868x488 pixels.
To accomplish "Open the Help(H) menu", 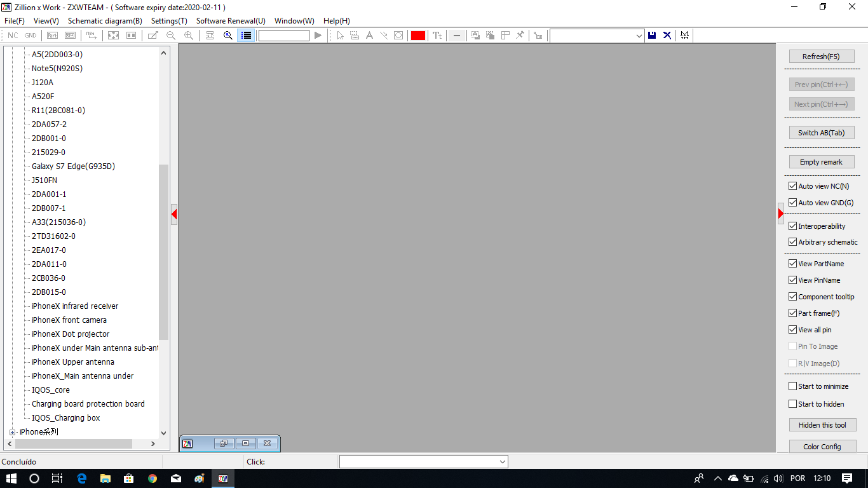I will pos(337,21).
